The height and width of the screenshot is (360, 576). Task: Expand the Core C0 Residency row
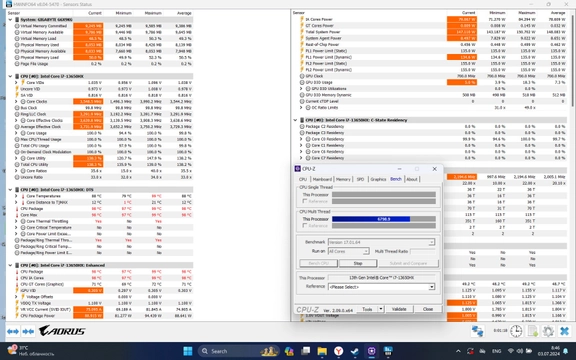301,139
